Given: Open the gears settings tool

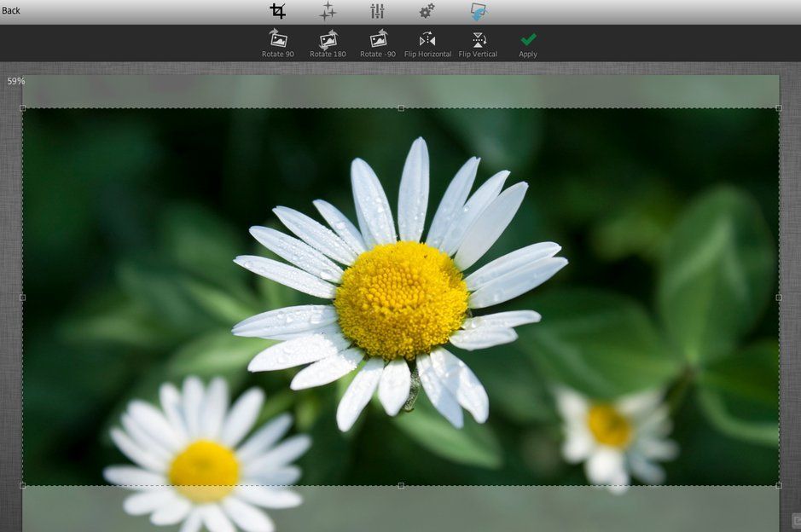Looking at the screenshot, I should coord(427,11).
